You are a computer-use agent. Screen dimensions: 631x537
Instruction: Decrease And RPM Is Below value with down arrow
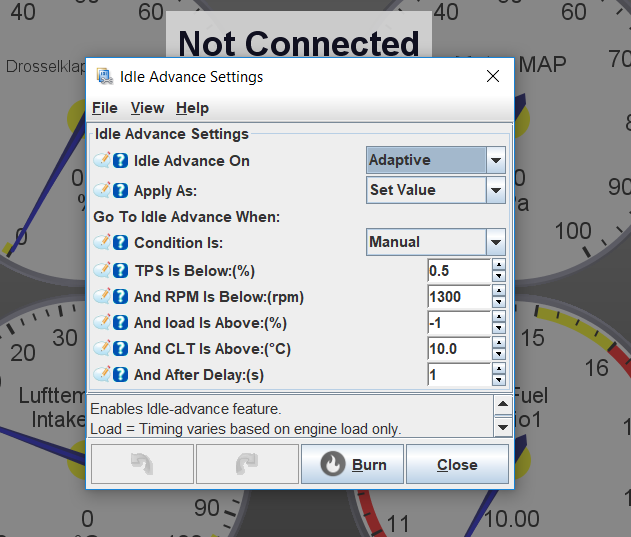click(x=499, y=302)
